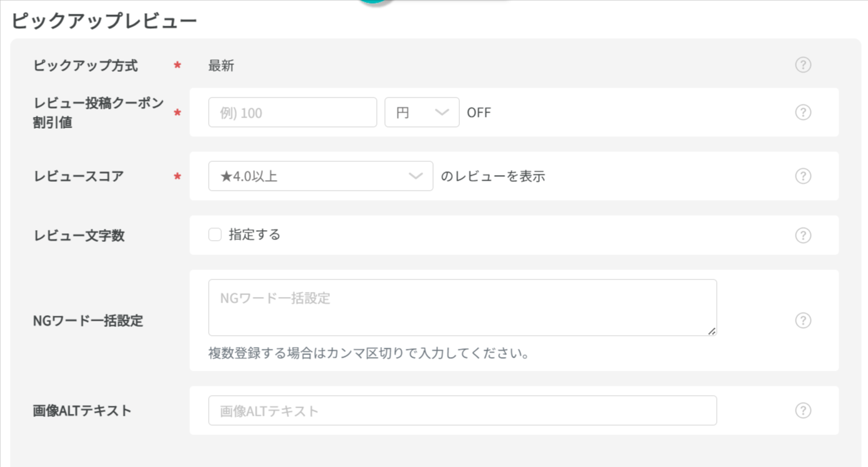Click the レビュースコア field label
Screen dimensions: 868x467
(79, 176)
